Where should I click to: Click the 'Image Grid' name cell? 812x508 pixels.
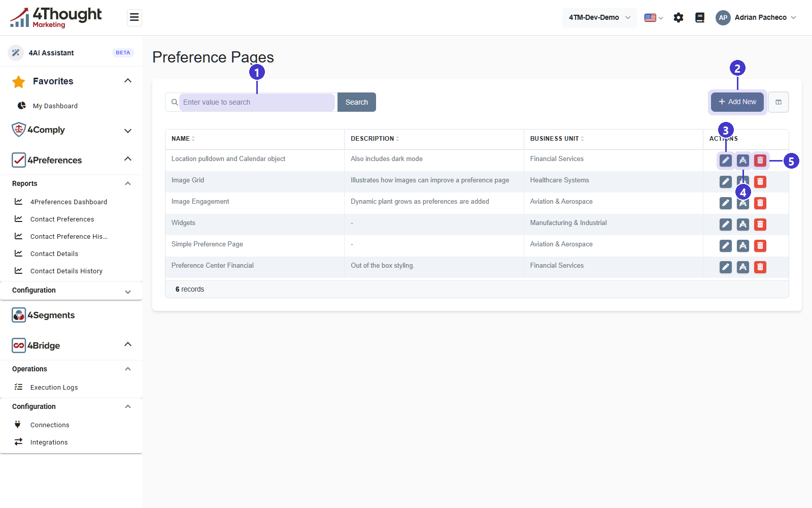point(188,180)
